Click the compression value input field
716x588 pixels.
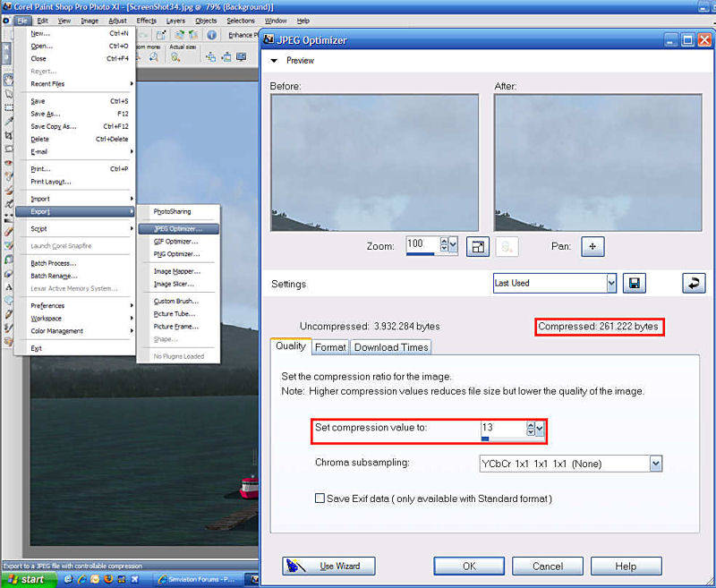(503, 429)
